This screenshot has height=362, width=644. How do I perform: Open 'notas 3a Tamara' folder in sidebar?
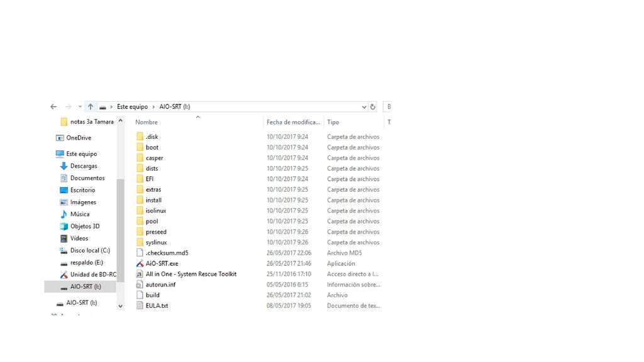pyautogui.click(x=87, y=122)
